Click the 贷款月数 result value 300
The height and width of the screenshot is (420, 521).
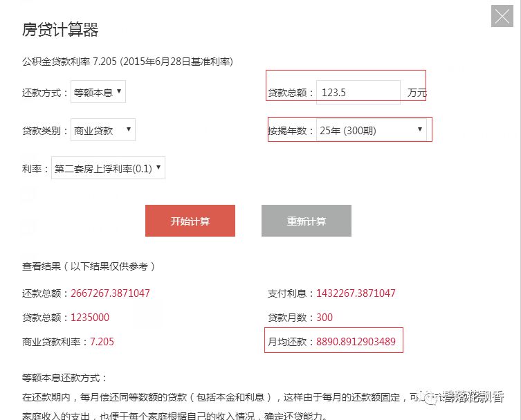[325, 318]
